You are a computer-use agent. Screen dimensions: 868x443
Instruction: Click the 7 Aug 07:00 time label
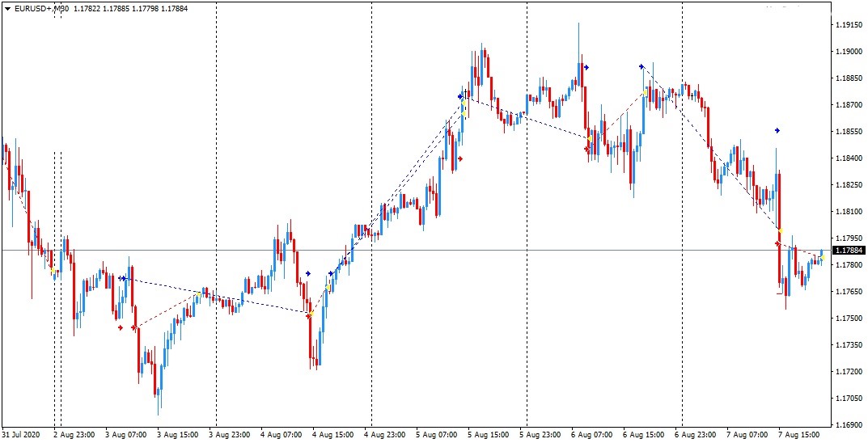click(747, 435)
